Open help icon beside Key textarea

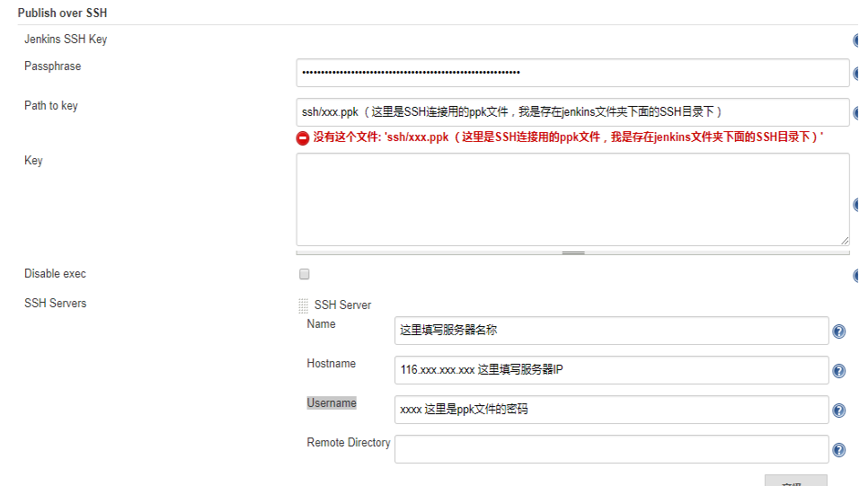click(855, 205)
